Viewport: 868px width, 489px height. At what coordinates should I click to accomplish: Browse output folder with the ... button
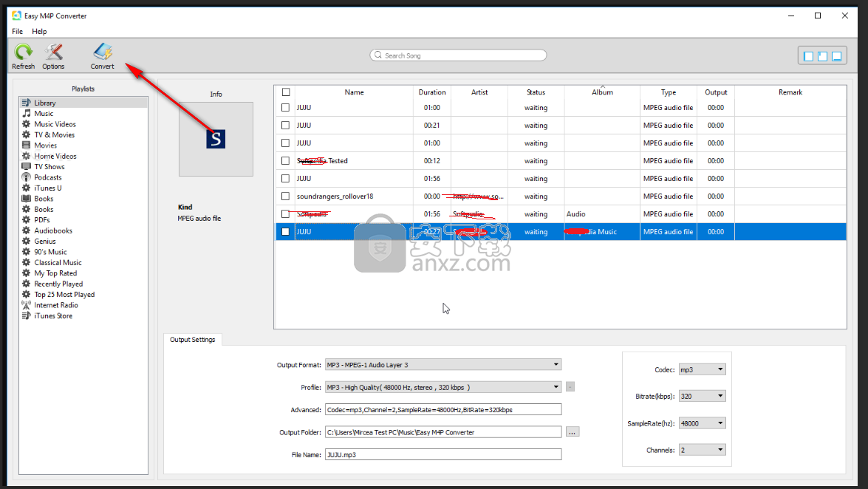[573, 432]
